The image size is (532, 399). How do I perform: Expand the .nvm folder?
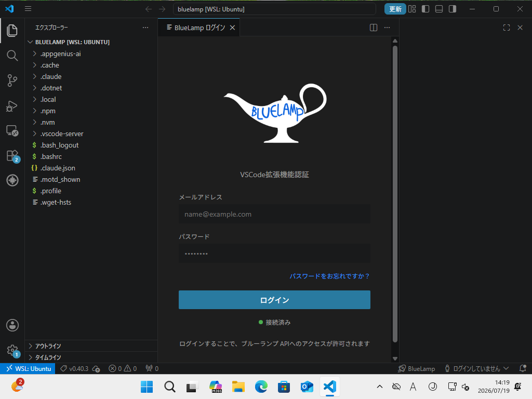coord(91,122)
